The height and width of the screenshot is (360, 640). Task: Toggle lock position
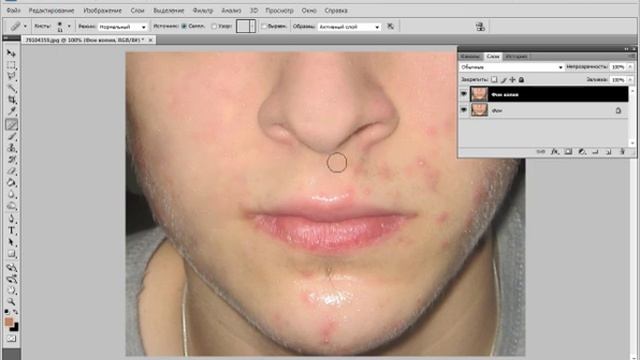click(513, 80)
